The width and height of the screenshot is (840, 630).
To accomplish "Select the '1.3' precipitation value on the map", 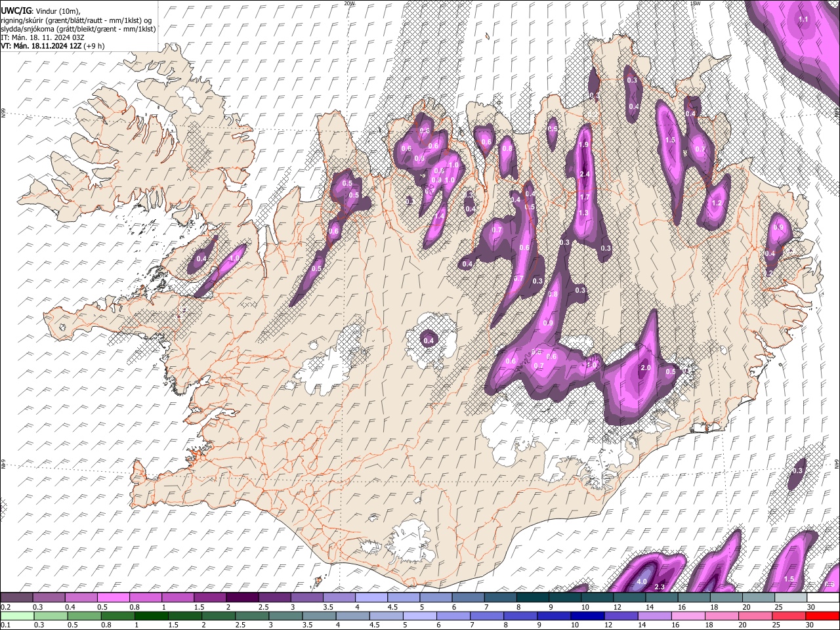I will (583, 213).
